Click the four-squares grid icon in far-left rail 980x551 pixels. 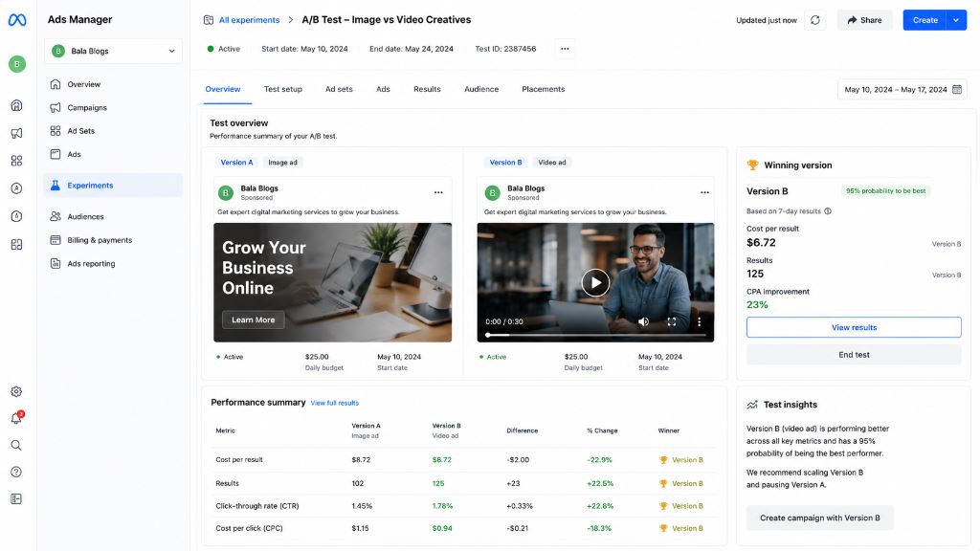click(x=17, y=161)
